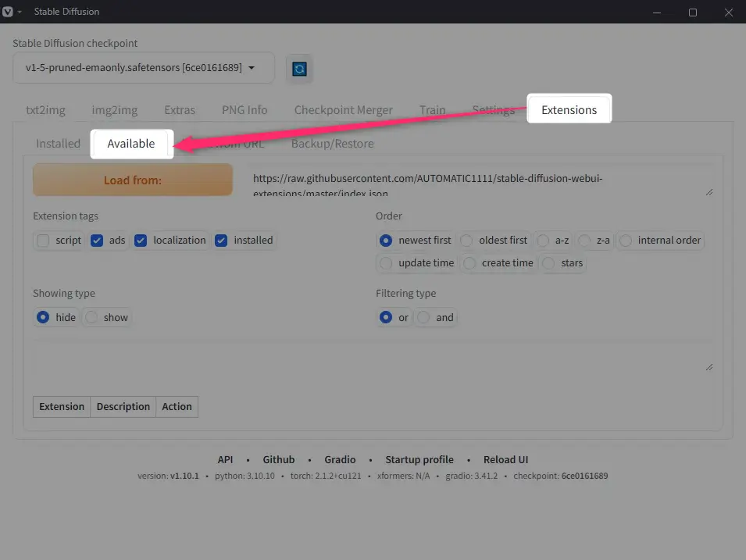Minimize the Stable Diffusion window
This screenshot has height=560, width=746.
(656, 12)
